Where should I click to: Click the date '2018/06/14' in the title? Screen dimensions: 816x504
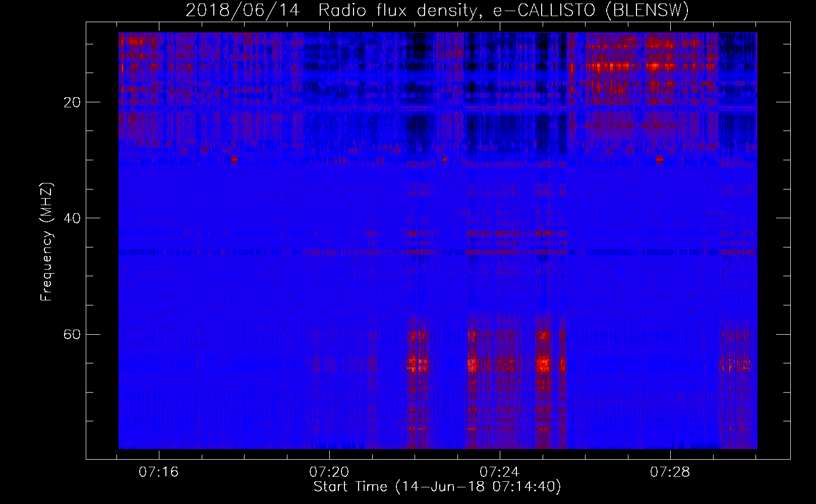pos(243,11)
